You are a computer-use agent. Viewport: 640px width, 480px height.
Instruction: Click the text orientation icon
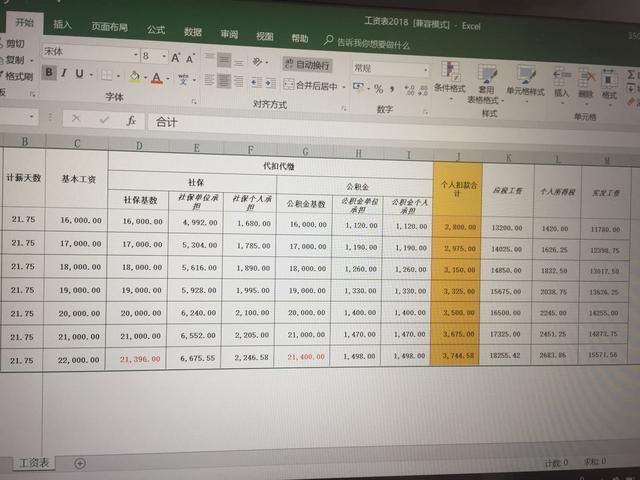(258, 62)
